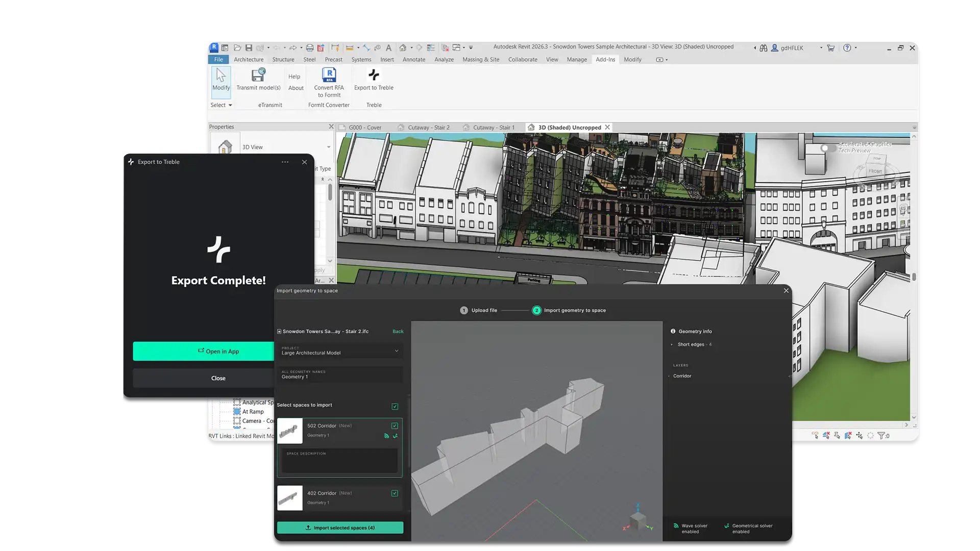Uncheck the 502 Corridor space checkbox
The width and height of the screenshot is (980, 551).
pyautogui.click(x=395, y=425)
